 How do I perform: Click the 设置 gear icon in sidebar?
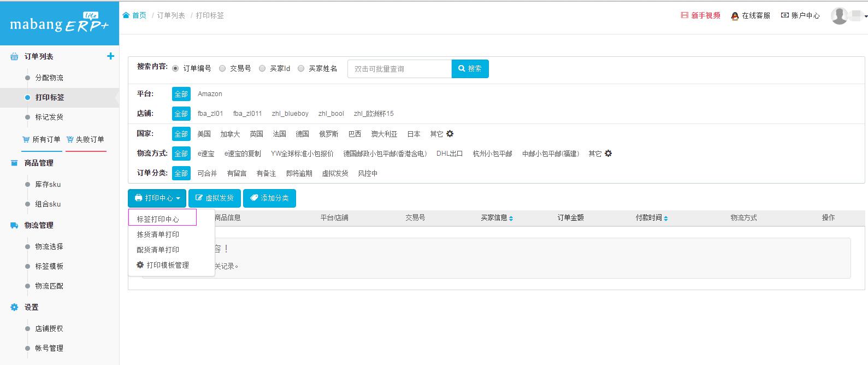tap(15, 307)
